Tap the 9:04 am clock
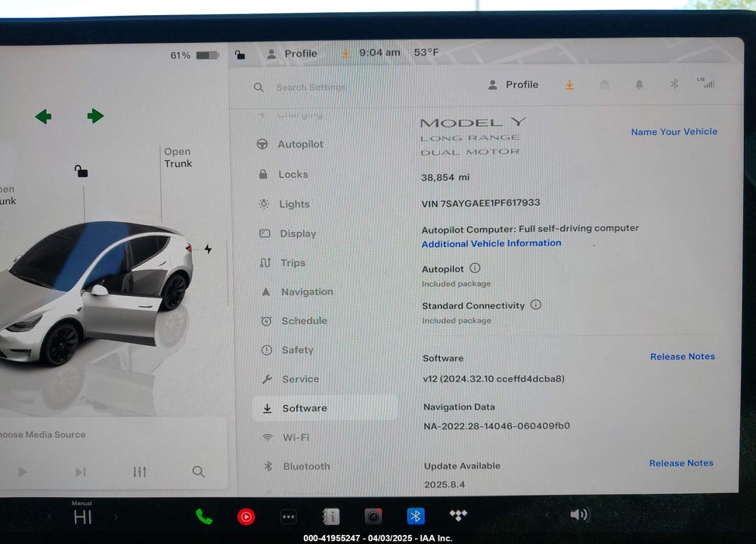Image resolution: width=756 pixels, height=544 pixels. tap(380, 53)
